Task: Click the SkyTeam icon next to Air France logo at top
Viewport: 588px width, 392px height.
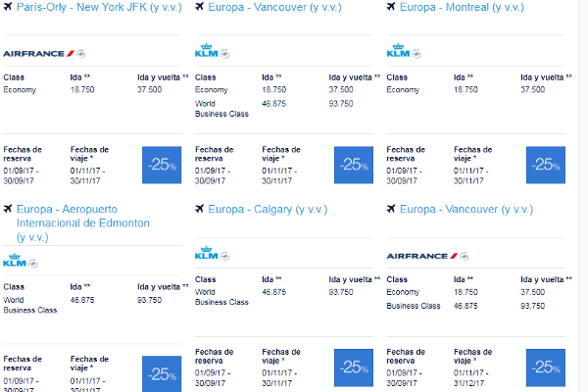Action: click(x=80, y=54)
